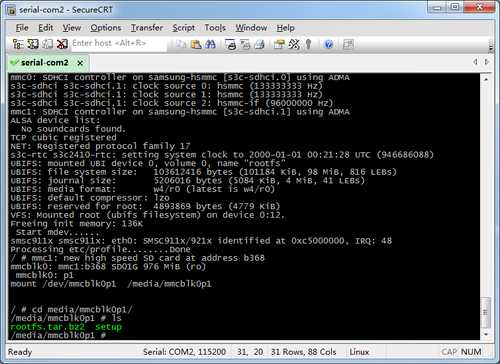
Task: Maximize the SecureCRT window
Action: (455, 7)
